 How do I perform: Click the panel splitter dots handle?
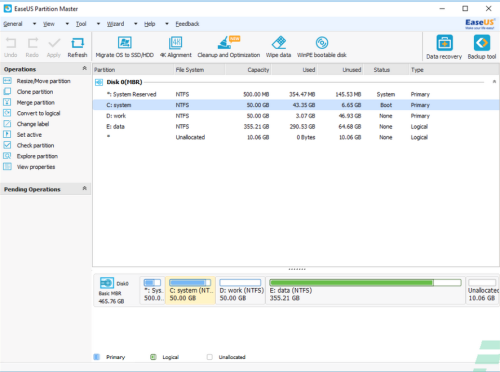[296, 269]
